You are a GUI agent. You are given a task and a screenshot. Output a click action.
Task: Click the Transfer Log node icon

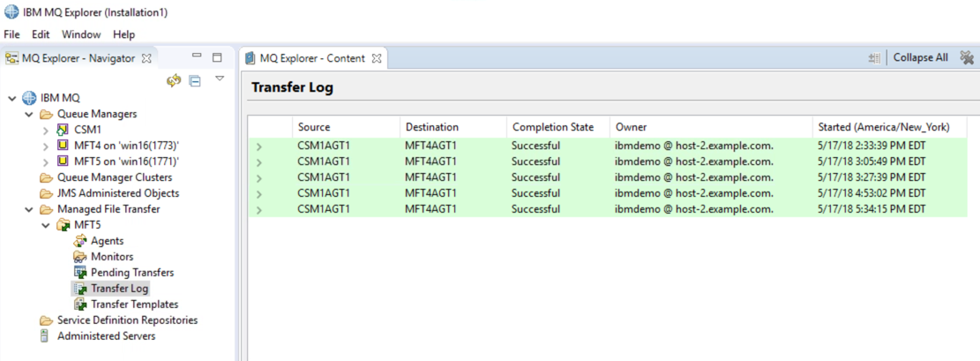click(80, 289)
